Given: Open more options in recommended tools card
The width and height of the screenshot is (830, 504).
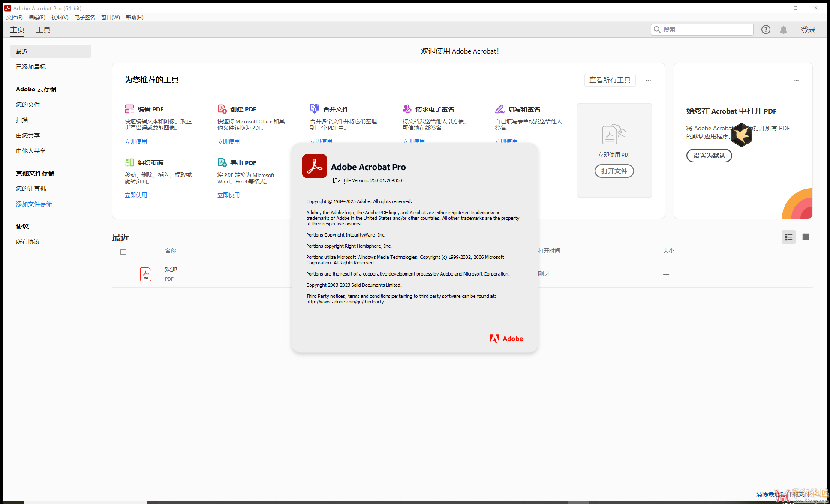Looking at the screenshot, I should coord(648,81).
